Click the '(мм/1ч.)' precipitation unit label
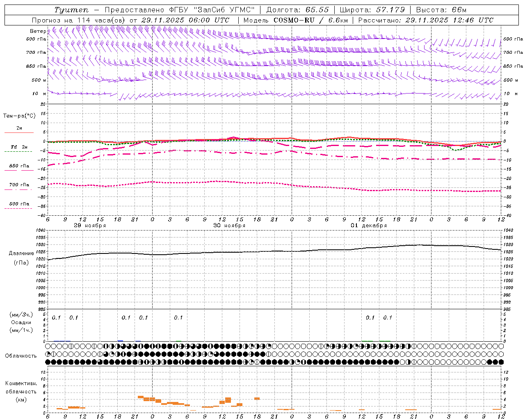 (21, 330)
